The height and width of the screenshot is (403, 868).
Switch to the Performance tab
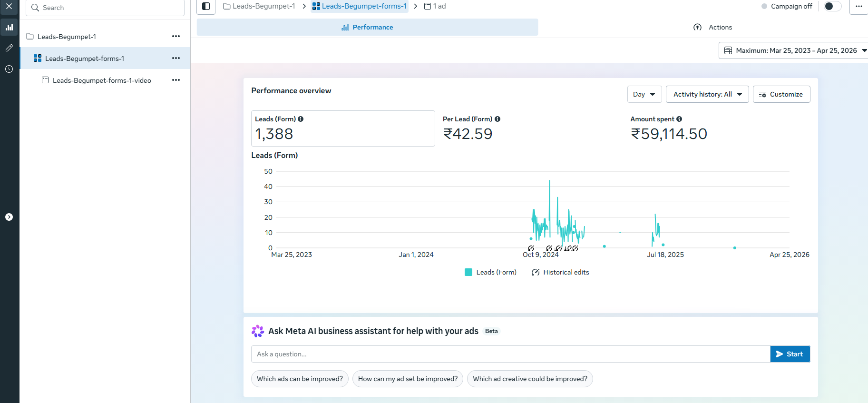[x=367, y=27]
